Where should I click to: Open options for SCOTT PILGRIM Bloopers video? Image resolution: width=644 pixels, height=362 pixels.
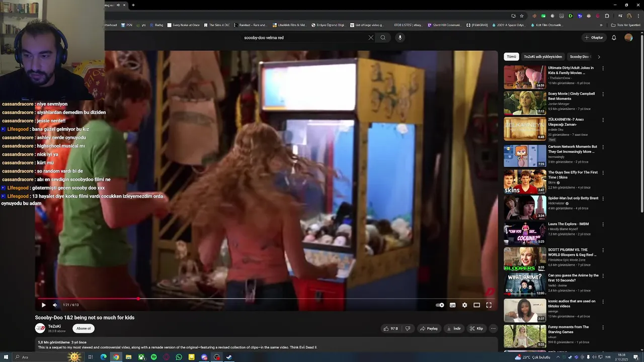point(603,250)
